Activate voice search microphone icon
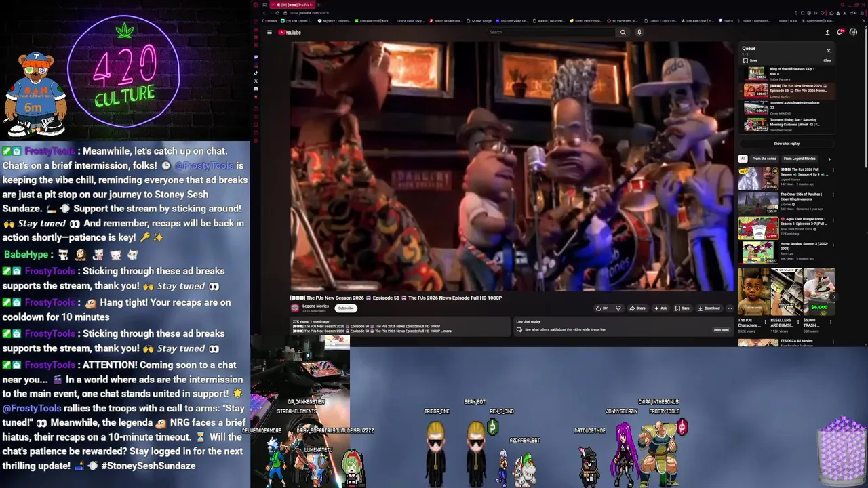Viewport: 868px width, 488px height. point(639,32)
